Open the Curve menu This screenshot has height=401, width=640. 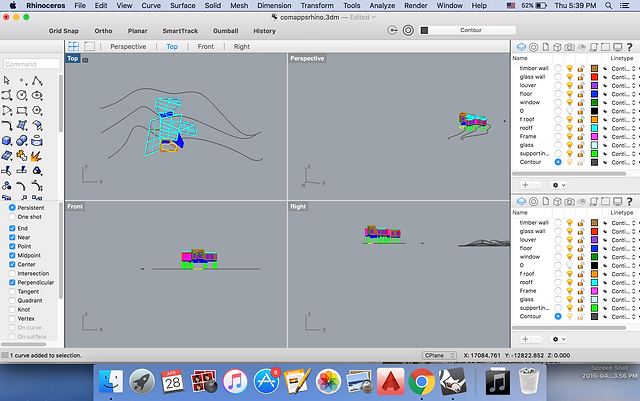[151, 5]
